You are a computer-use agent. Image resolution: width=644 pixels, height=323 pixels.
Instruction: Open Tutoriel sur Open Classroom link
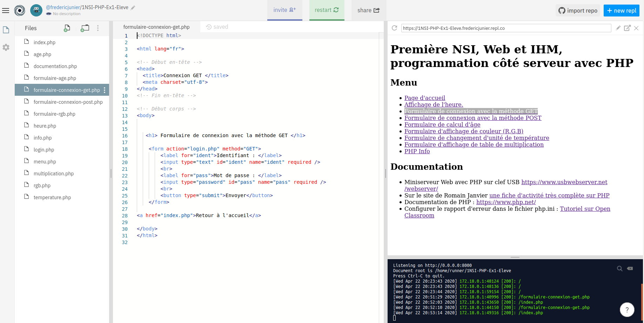coord(585,209)
